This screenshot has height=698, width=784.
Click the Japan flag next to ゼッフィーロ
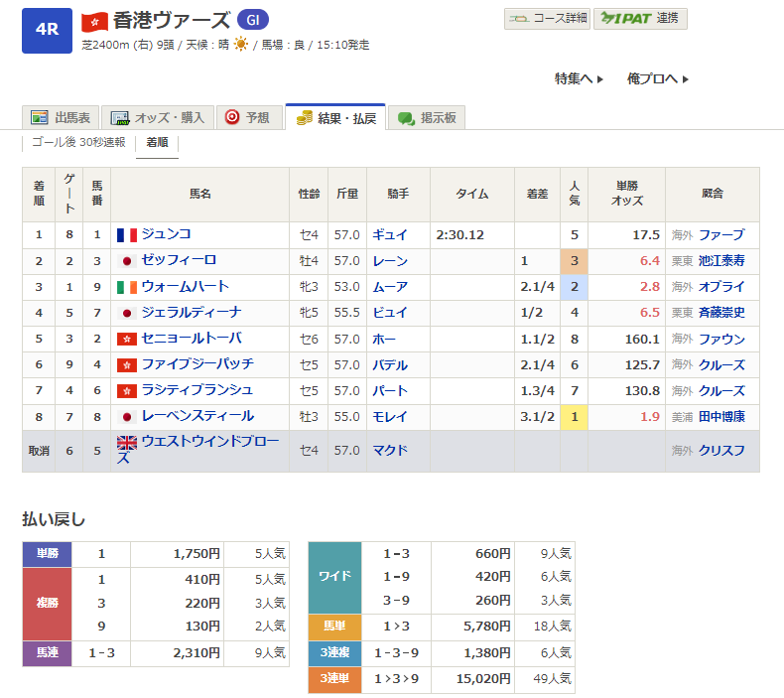[x=126, y=261]
